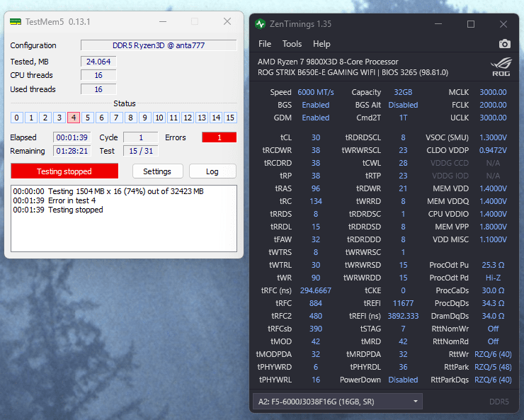Open the TestMem5 Log
Viewport: 524px width, 420px height.
click(x=212, y=171)
